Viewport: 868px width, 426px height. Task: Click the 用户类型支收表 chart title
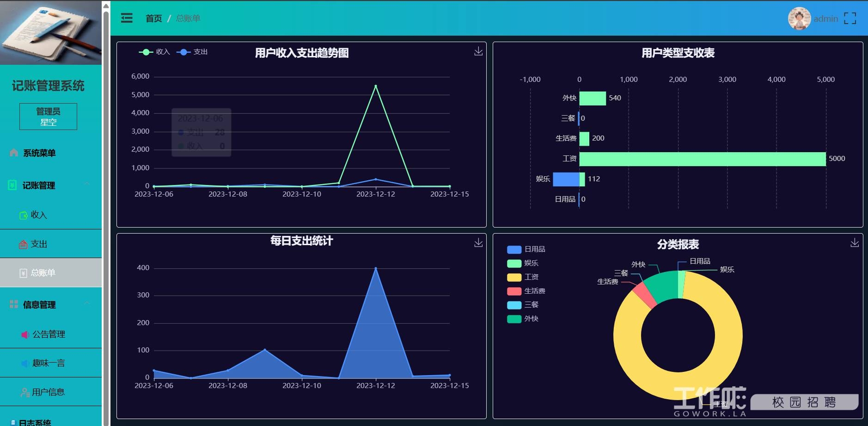pos(678,53)
